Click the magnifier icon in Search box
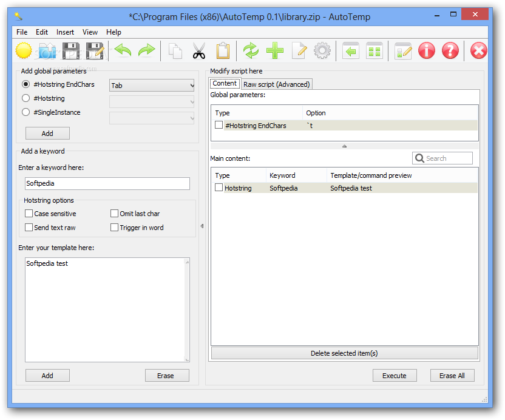505x420 pixels. click(x=419, y=158)
